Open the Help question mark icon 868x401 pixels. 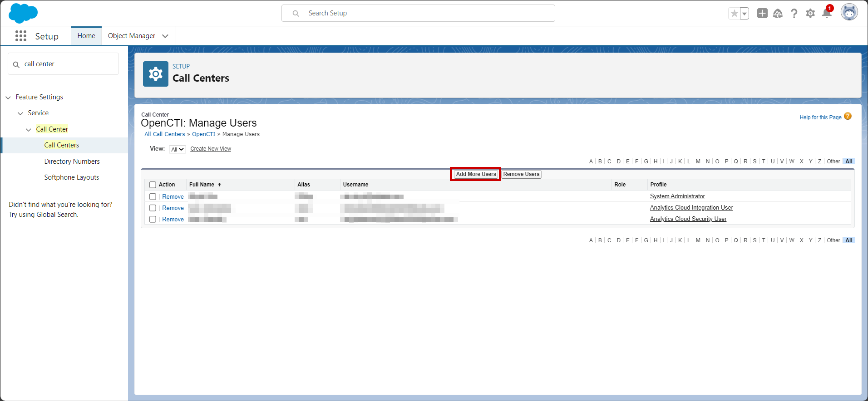coord(794,14)
